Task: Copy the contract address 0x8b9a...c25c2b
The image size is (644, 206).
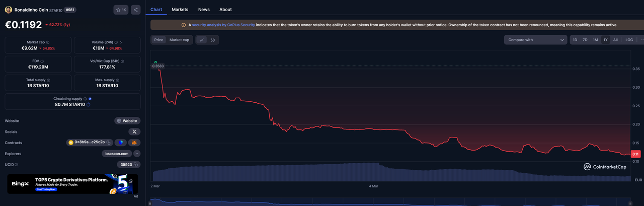Action: [108, 143]
